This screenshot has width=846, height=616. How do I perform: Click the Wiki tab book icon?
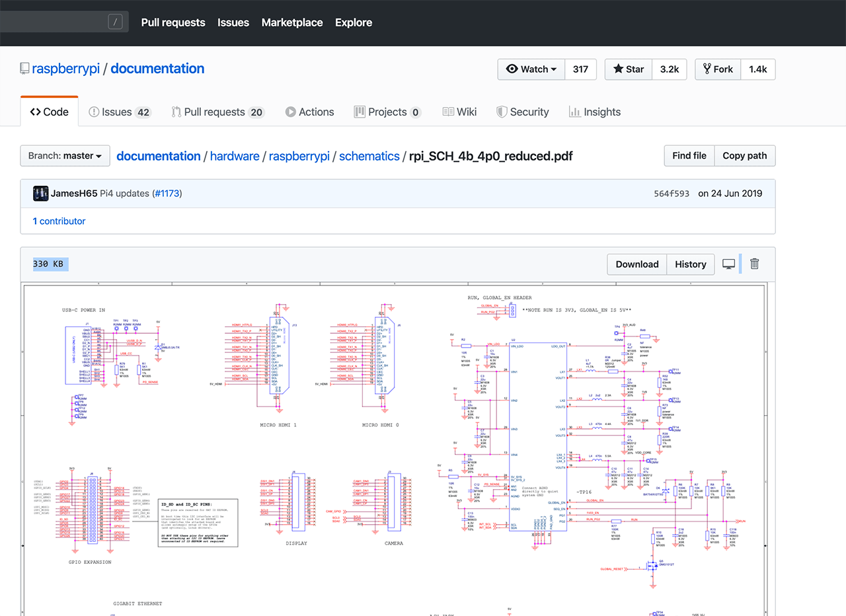tap(448, 112)
